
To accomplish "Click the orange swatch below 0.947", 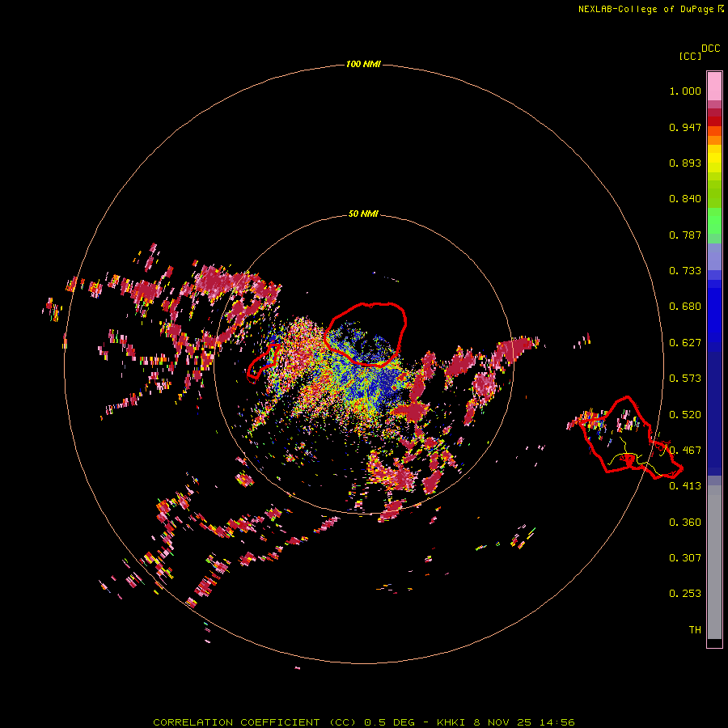I will pyautogui.click(x=714, y=140).
